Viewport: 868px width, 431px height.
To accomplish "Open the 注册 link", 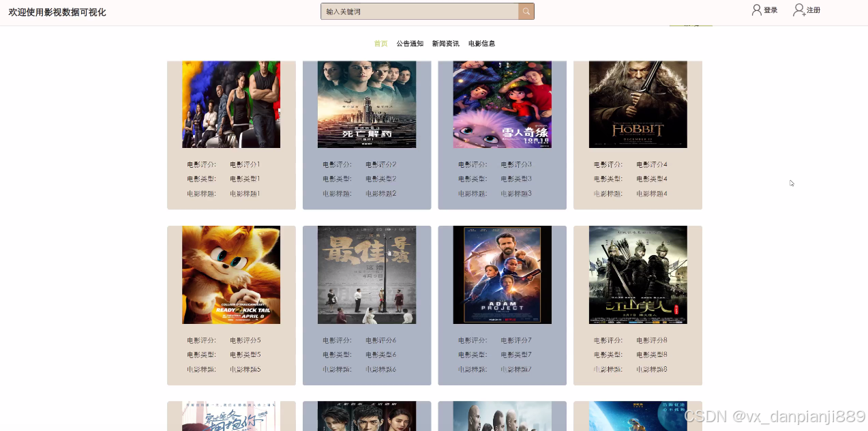I will click(813, 10).
